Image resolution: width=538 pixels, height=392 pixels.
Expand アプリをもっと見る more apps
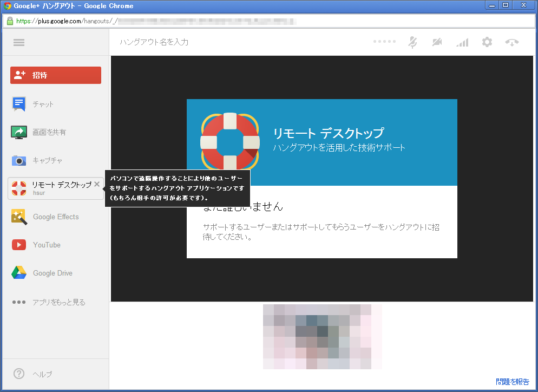click(x=58, y=302)
